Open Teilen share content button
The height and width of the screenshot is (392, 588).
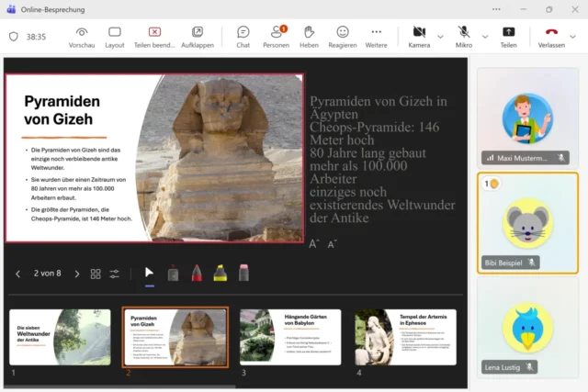point(508,38)
